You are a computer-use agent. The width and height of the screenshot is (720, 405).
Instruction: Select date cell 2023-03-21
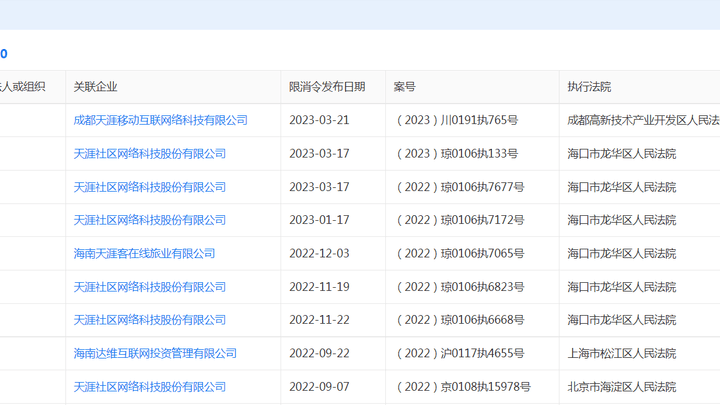tap(319, 120)
